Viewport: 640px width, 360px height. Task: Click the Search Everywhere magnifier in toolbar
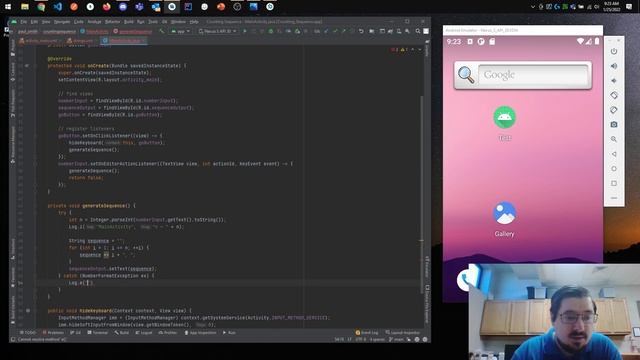[x=418, y=31]
